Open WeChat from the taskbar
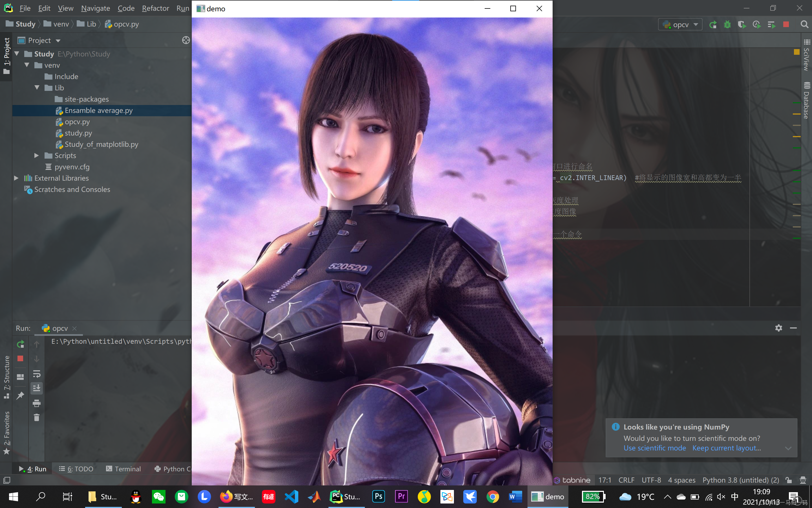Image resolution: width=812 pixels, height=508 pixels. click(x=159, y=497)
